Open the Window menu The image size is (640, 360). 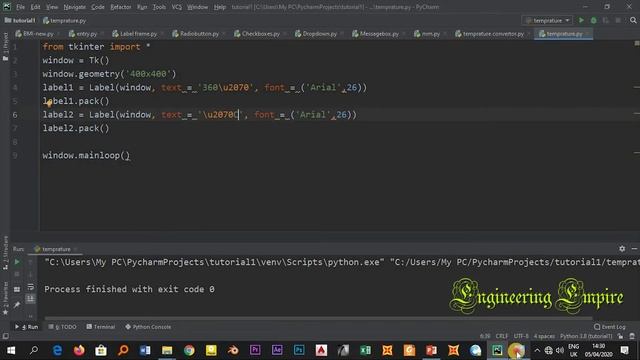point(198,7)
